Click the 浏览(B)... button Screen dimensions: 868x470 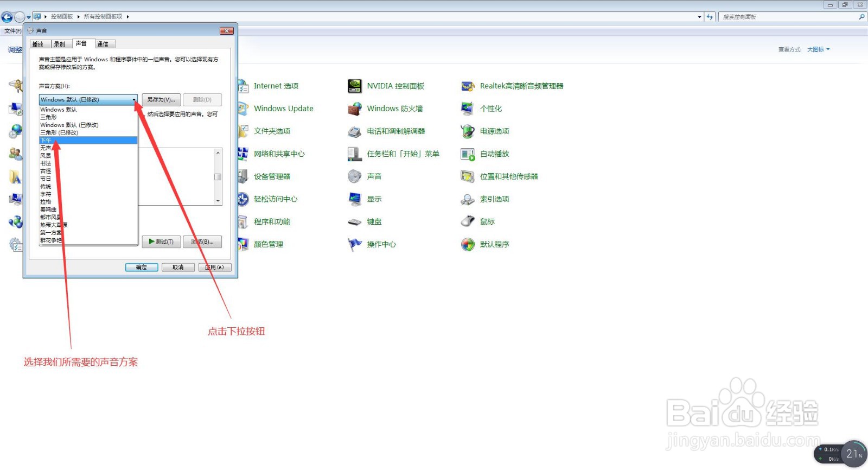202,242
